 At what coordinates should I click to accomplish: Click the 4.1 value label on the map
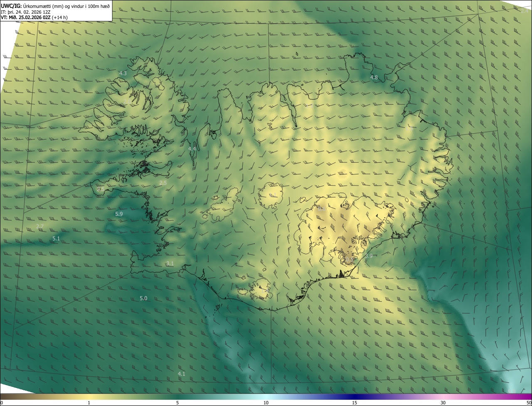(x=181, y=374)
